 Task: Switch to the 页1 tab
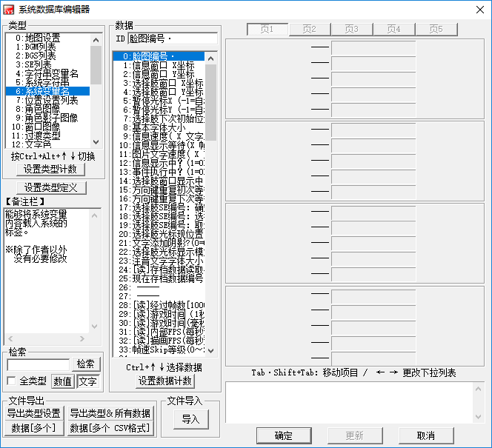point(267,30)
